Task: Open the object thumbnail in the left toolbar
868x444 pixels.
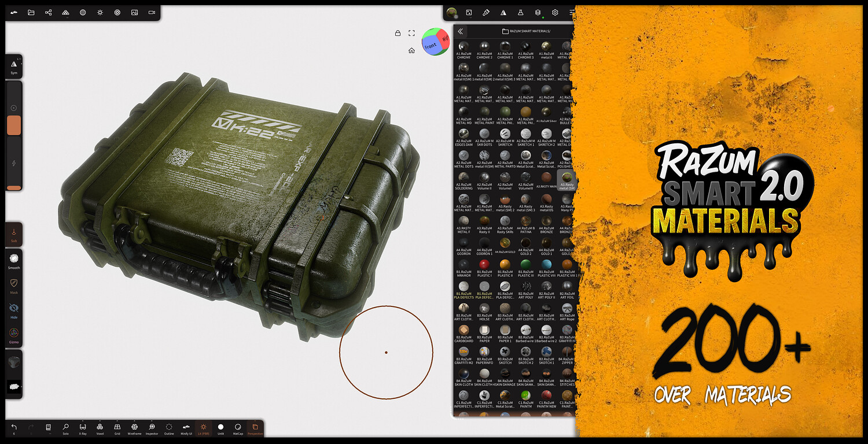Action: coord(14,362)
